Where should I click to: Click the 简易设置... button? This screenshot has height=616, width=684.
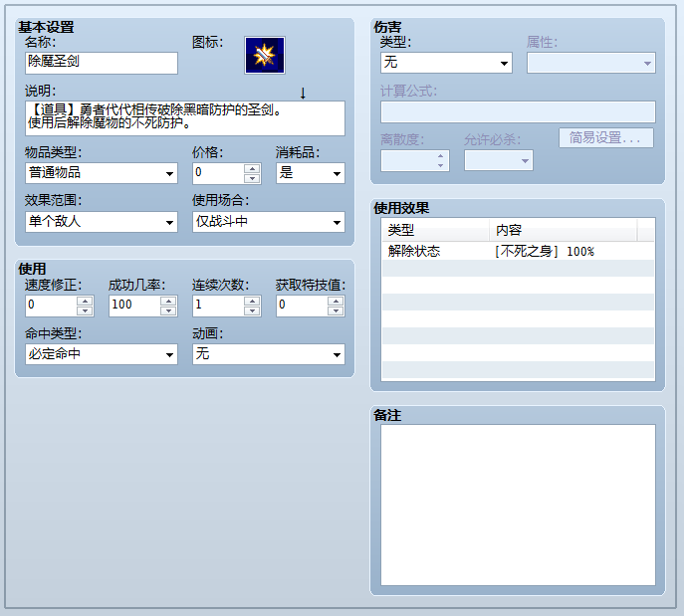coord(606,138)
